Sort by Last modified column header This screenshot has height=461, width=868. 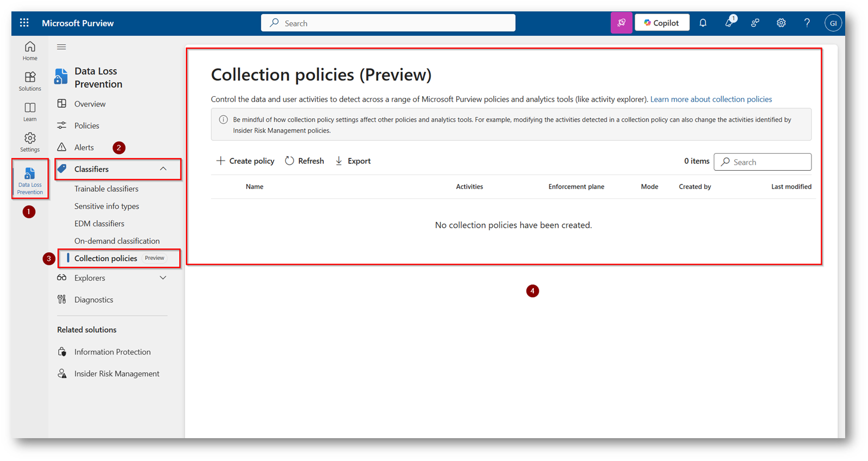(x=791, y=186)
